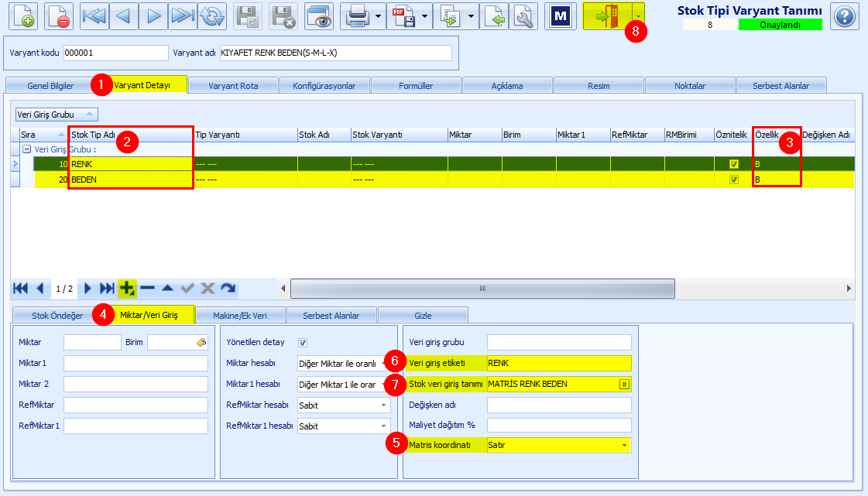
Task: Click the delete record icon
Action: [x=59, y=16]
